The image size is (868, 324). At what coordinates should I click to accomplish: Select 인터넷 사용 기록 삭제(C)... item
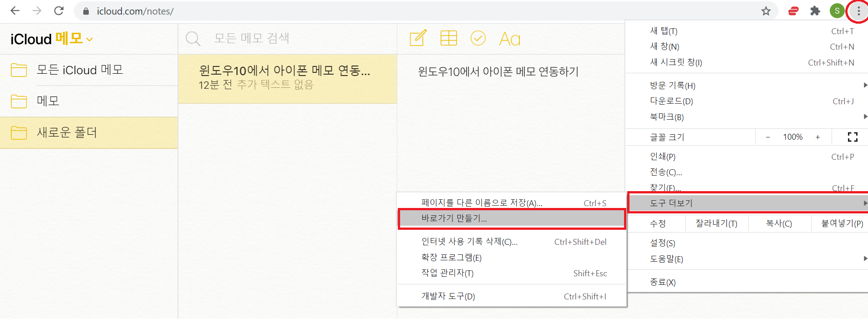(512, 242)
